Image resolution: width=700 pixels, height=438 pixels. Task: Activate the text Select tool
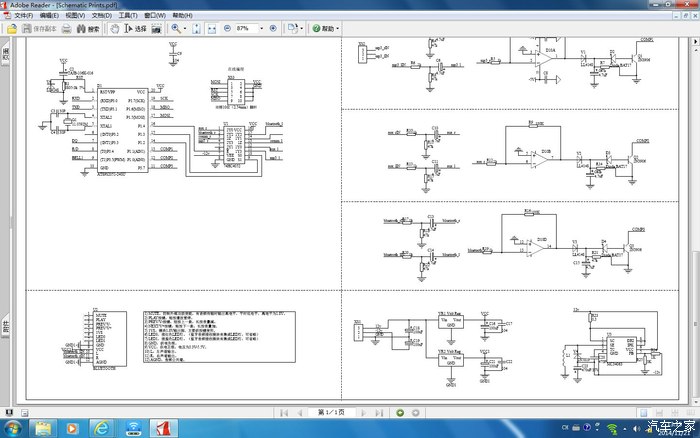pos(134,29)
